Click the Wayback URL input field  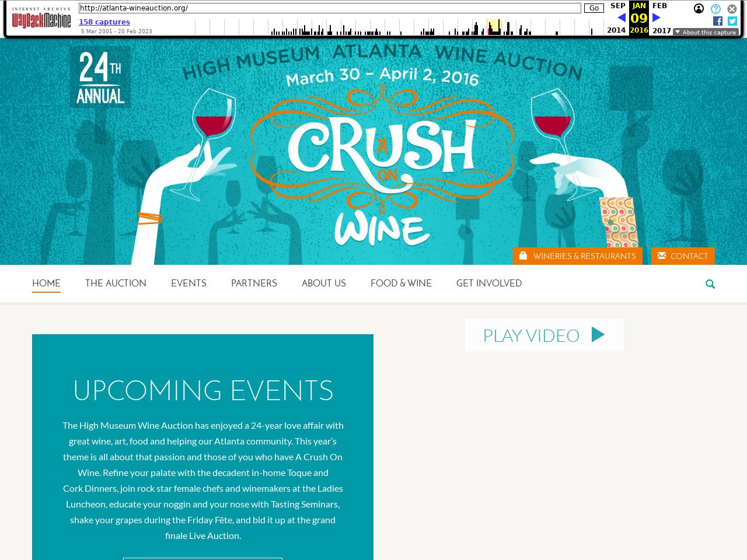click(330, 8)
